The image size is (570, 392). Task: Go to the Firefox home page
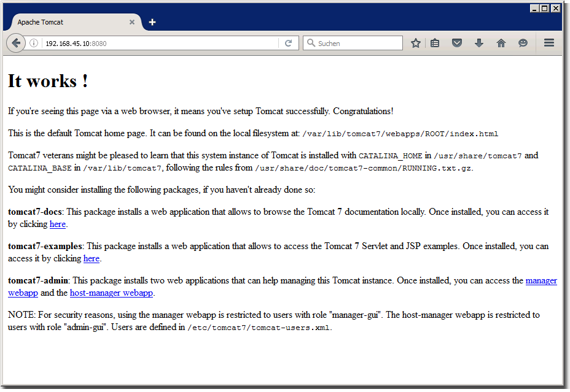pos(501,43)
